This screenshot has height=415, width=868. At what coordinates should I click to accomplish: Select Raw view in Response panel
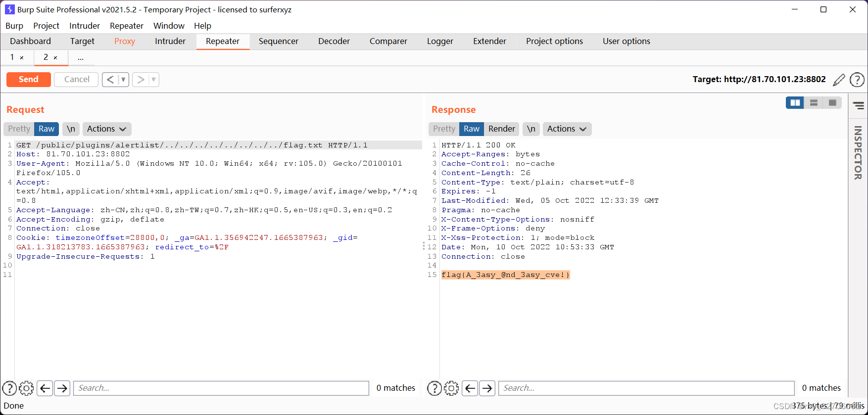click(472, 129)
